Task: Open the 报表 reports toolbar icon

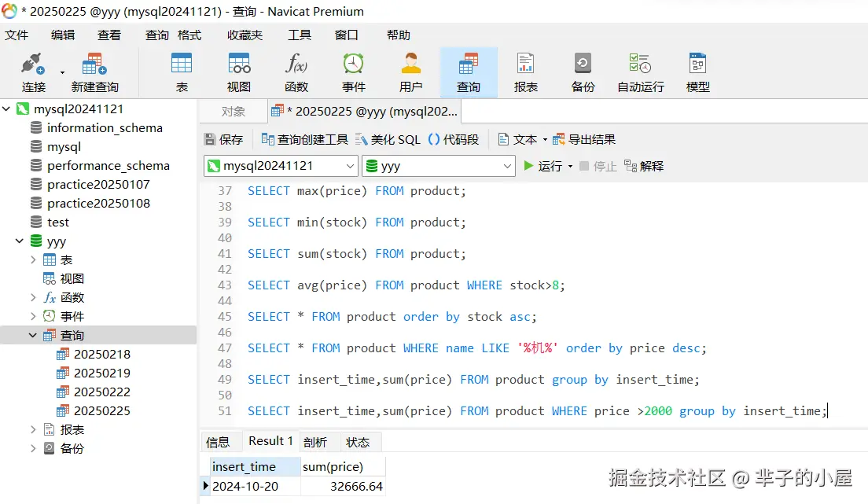Action: point(526,72)
